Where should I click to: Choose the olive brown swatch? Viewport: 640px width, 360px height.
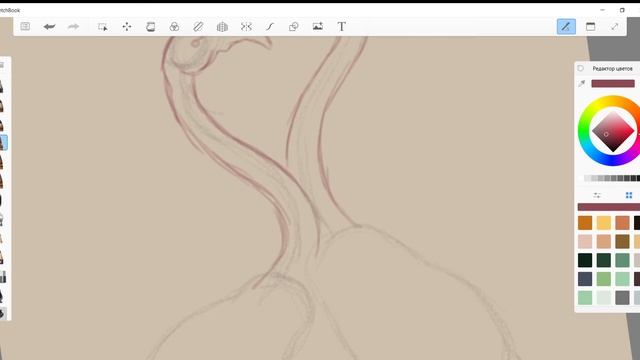click(622, 242)
